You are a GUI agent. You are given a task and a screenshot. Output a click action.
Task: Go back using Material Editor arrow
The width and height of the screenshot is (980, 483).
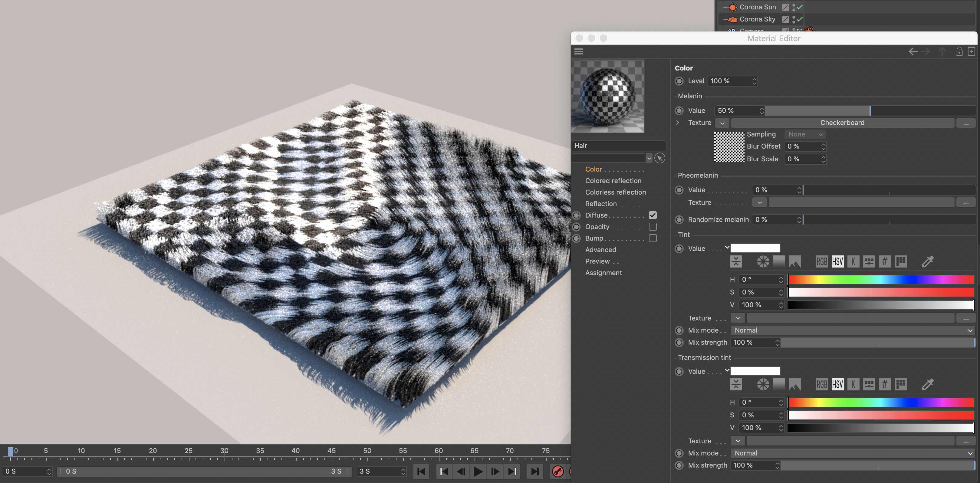click(913, 51)
